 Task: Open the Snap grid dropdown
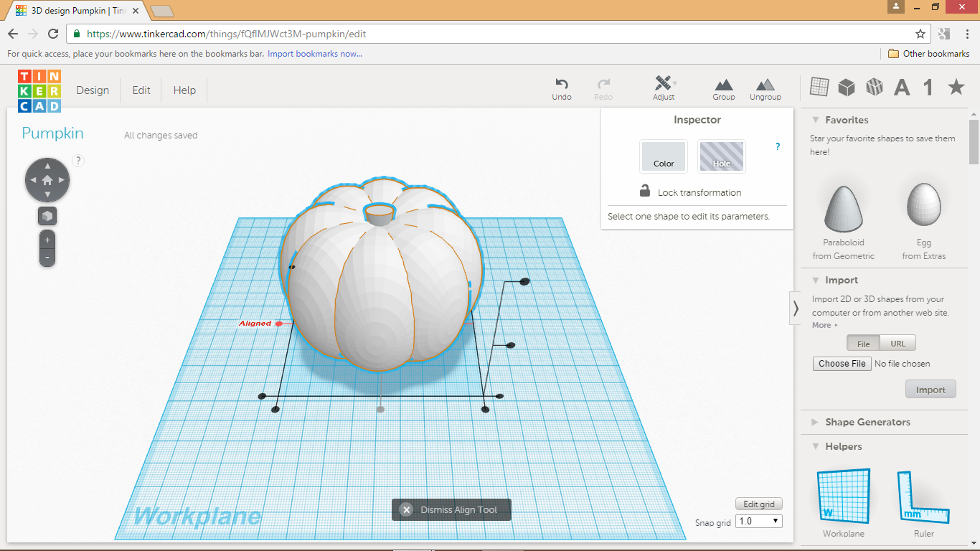pyautogui.click(x=758, y=521)
